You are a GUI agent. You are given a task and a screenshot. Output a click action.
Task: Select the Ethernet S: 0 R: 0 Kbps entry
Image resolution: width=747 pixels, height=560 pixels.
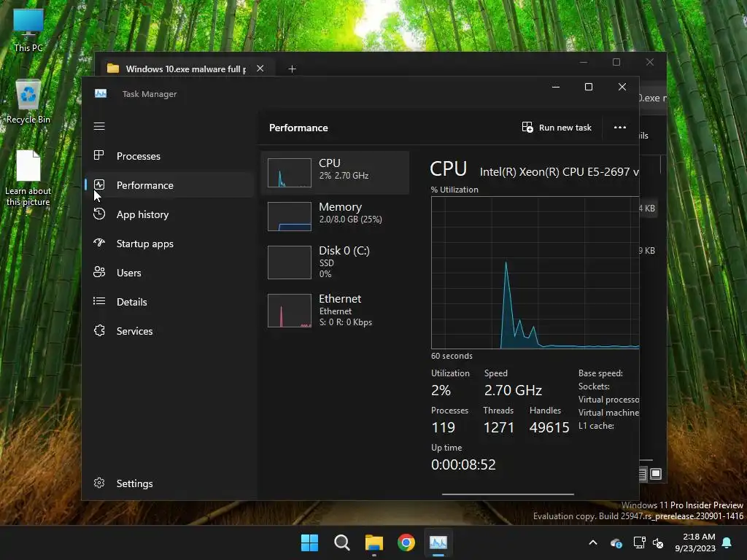click(x=335, y=311)
